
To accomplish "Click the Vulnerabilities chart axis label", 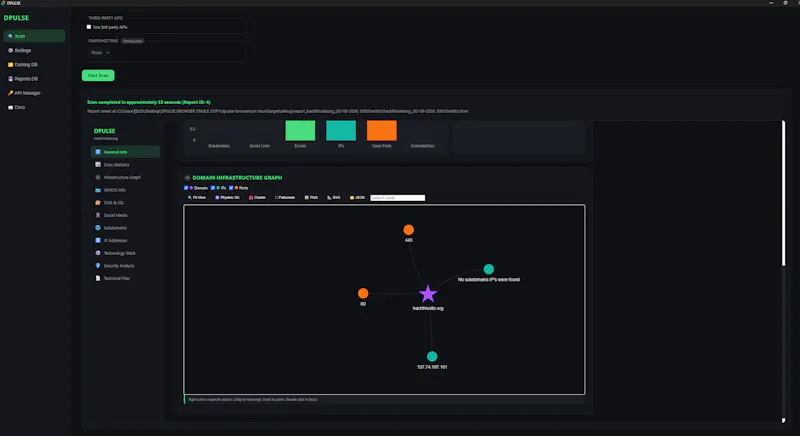I will [x=422, y=146].
